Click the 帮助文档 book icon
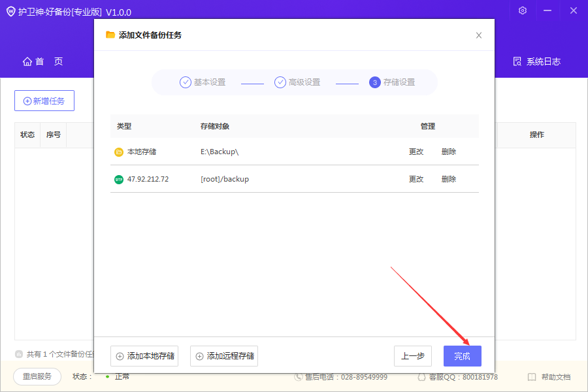 pos(532,377)
